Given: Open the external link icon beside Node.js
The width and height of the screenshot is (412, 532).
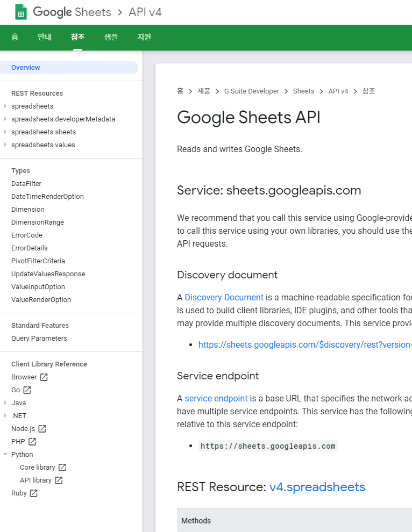Looking at the screenshot, I should [x=42, y=428].
